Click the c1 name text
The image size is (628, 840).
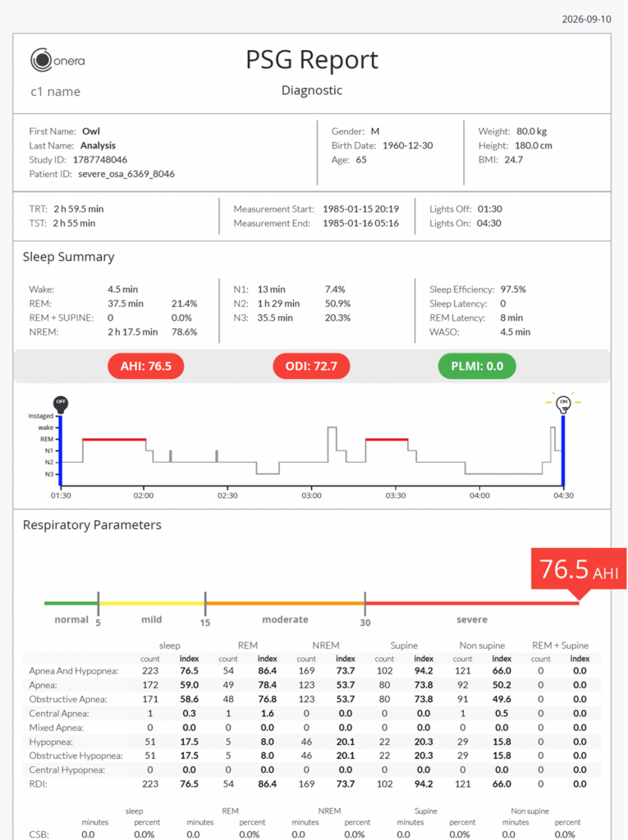55,92
